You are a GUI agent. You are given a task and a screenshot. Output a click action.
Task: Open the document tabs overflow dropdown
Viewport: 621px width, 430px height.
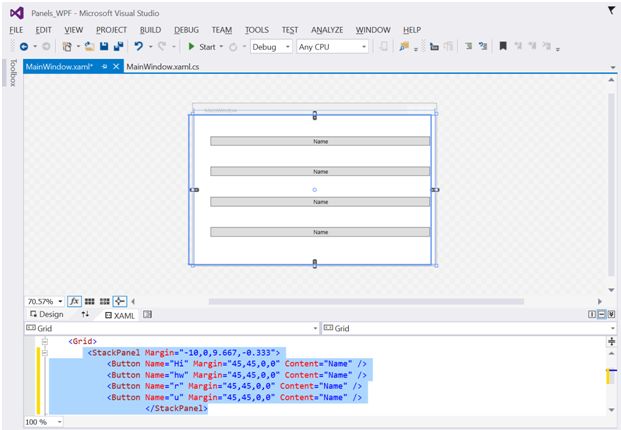click(612, 67)
